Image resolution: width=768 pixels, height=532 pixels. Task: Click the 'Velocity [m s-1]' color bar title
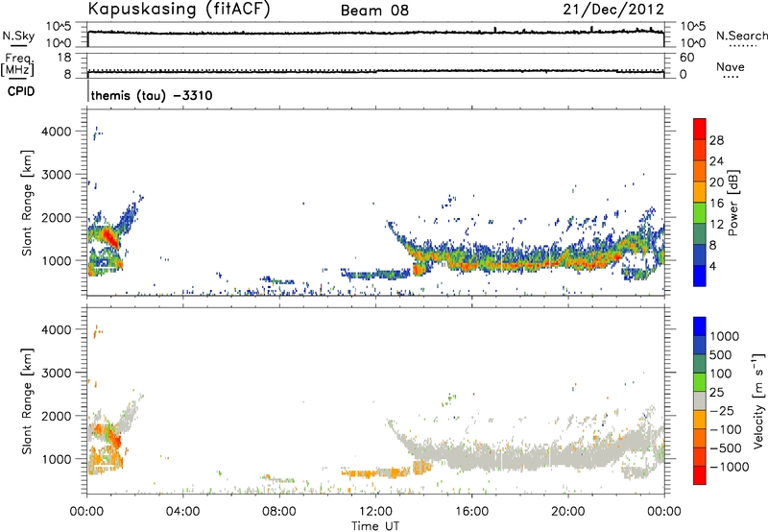tap(758, 400)
